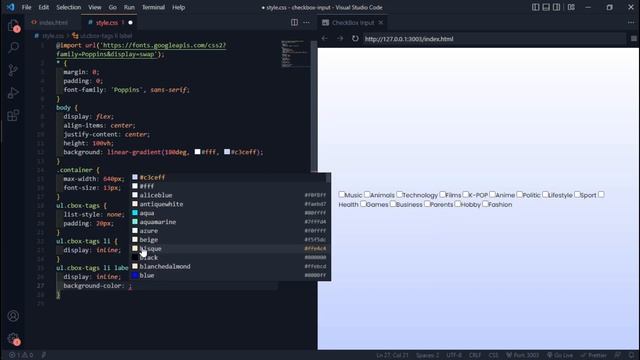The image size is (640, 360).
Task: Click the Lifestyle label in the preview
Action: coord(560,195)
